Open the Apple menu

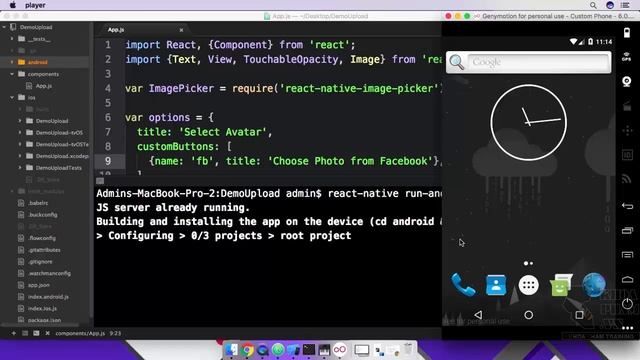(x=13, y=5)
